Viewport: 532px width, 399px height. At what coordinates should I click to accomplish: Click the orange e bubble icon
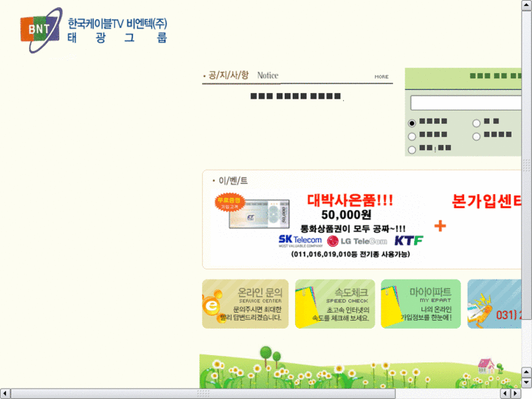[212, 306]
